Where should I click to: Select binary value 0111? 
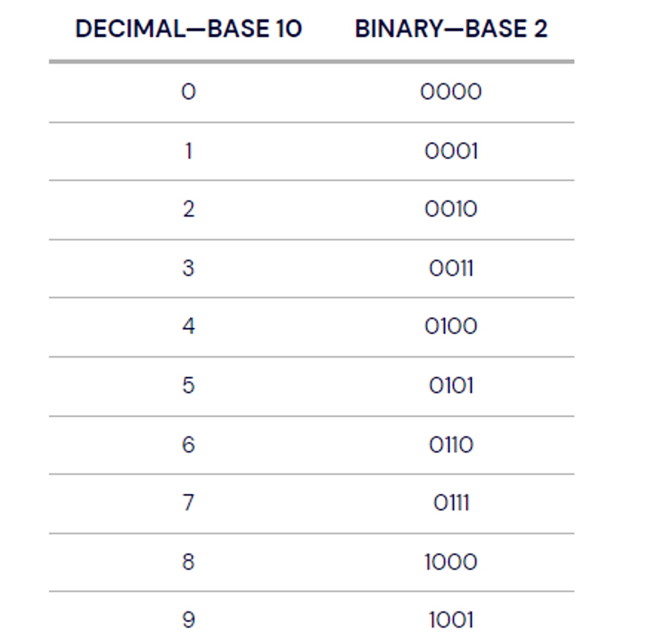pos(451,503)
